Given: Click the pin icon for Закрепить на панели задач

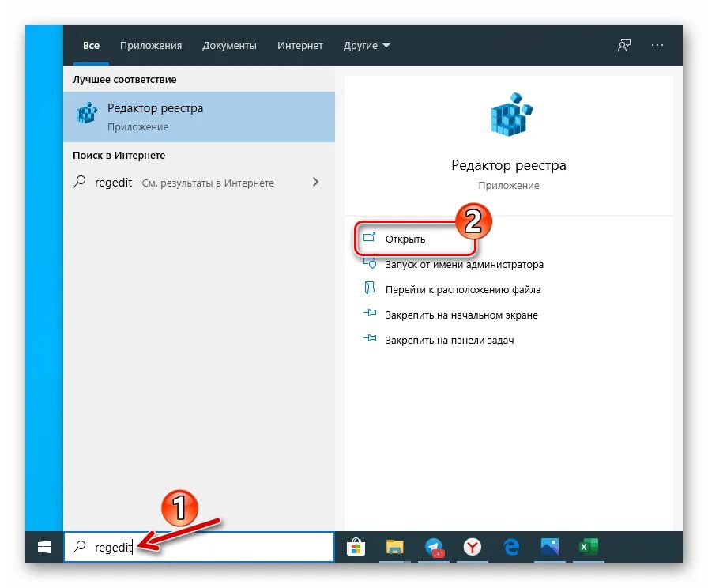Looking at the screenshot, I should (x=370, y=338).
